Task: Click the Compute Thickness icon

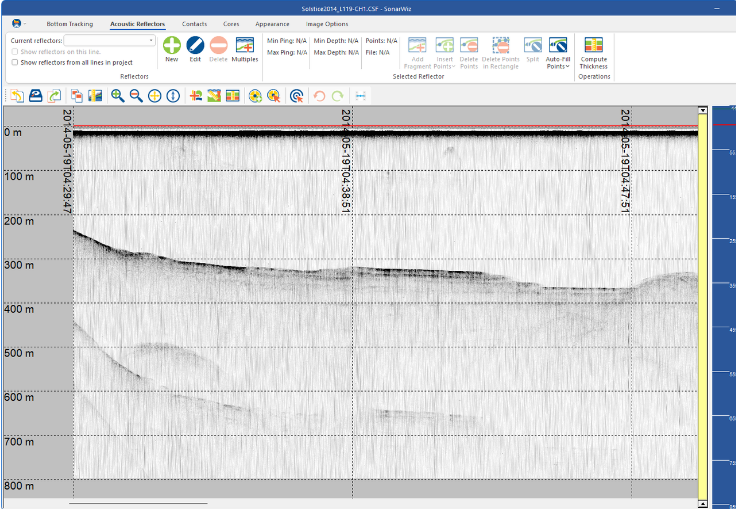Action: (x=593, y=46)
